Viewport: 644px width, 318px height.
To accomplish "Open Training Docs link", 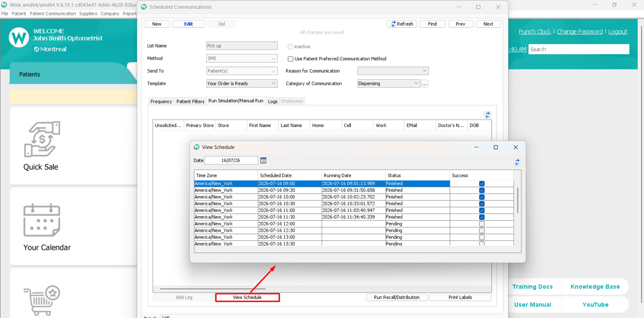I will [x=532, y=287].
